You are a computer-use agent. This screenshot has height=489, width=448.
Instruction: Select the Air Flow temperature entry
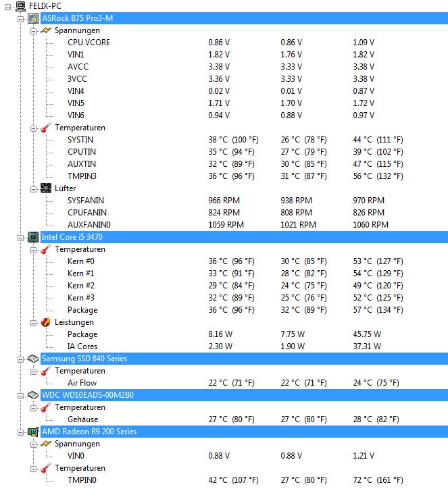point(82,383)
